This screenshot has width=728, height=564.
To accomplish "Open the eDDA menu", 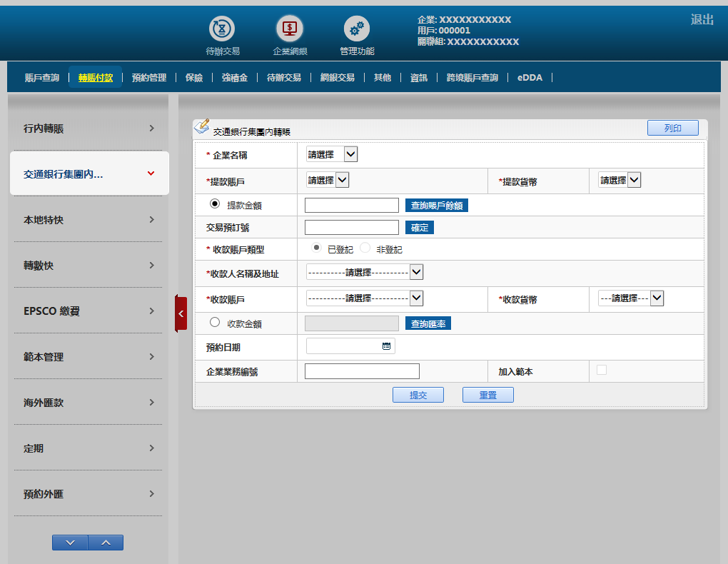I will tap(530, 78).
